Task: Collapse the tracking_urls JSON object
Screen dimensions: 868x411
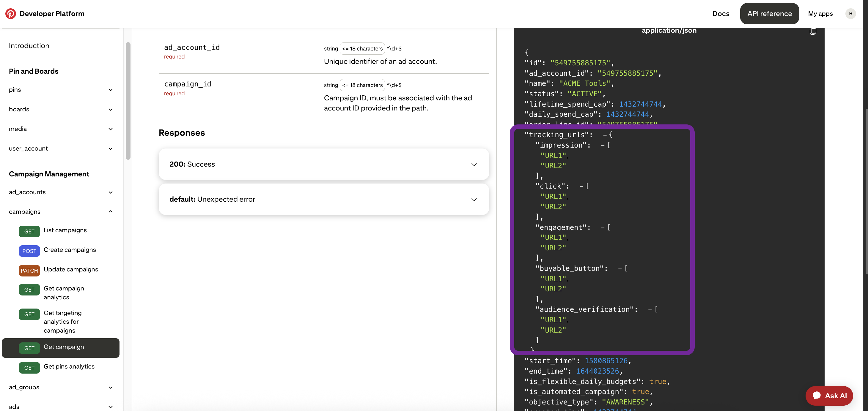Action: click(605, 135)
